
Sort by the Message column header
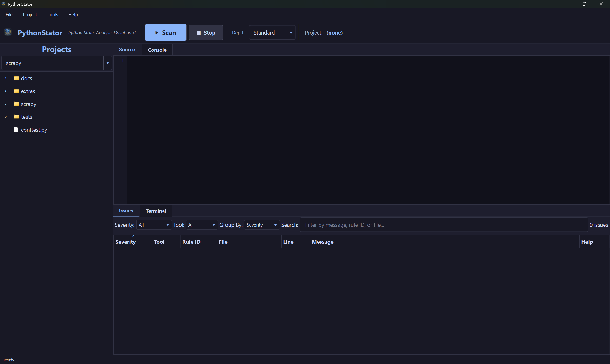click(x=444, y=242)
